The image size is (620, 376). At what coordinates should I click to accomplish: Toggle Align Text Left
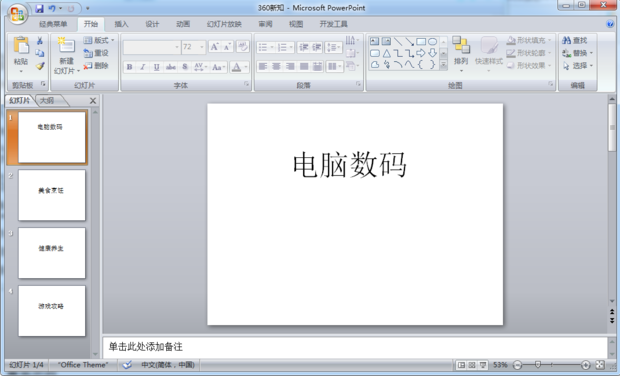[263, 66]
